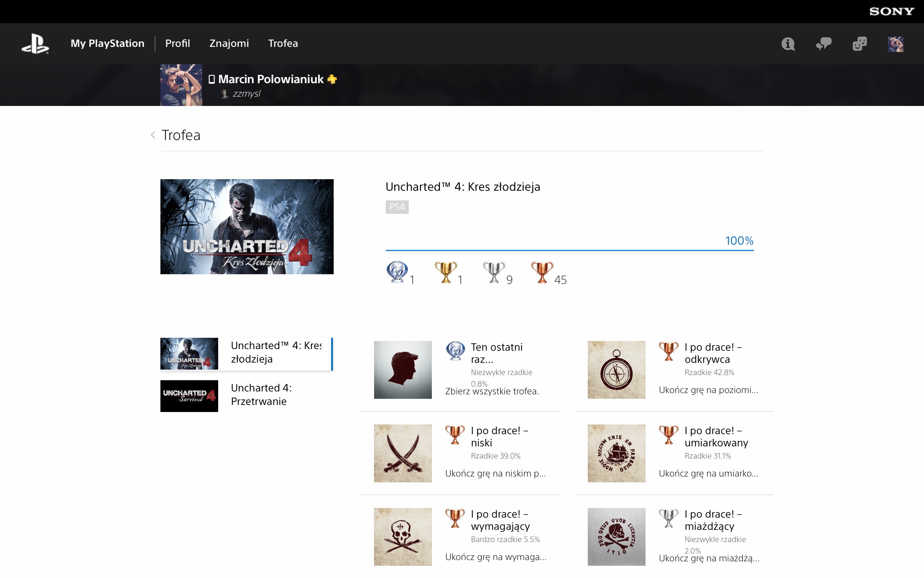Screen dimensions: 924x578
Task: Click the zzmysl online ID
Action: (247, 94)
